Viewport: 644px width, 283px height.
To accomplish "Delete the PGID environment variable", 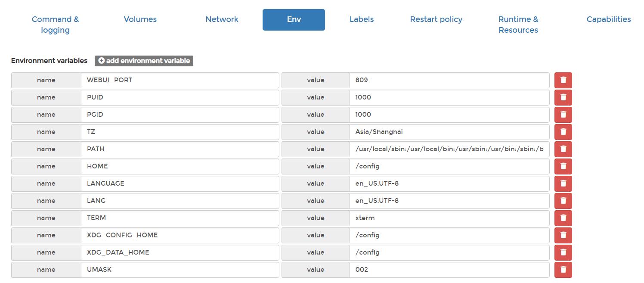I will (563, 115).
